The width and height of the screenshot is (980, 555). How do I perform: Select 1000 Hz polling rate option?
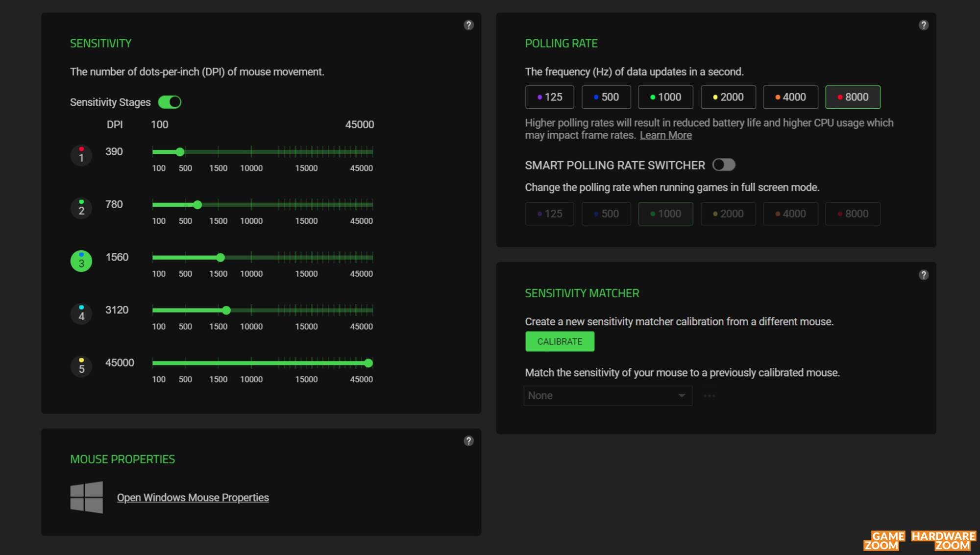(x=665, y=97)
